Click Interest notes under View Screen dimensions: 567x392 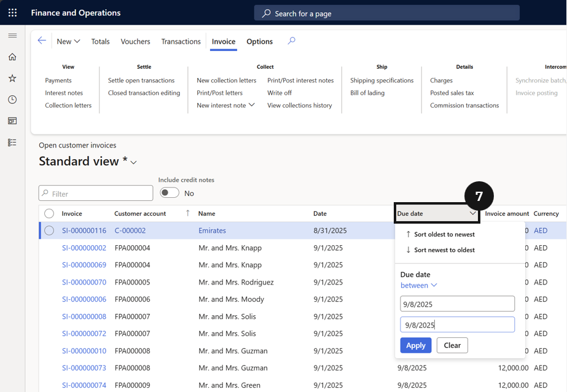[x=64, y=93]
